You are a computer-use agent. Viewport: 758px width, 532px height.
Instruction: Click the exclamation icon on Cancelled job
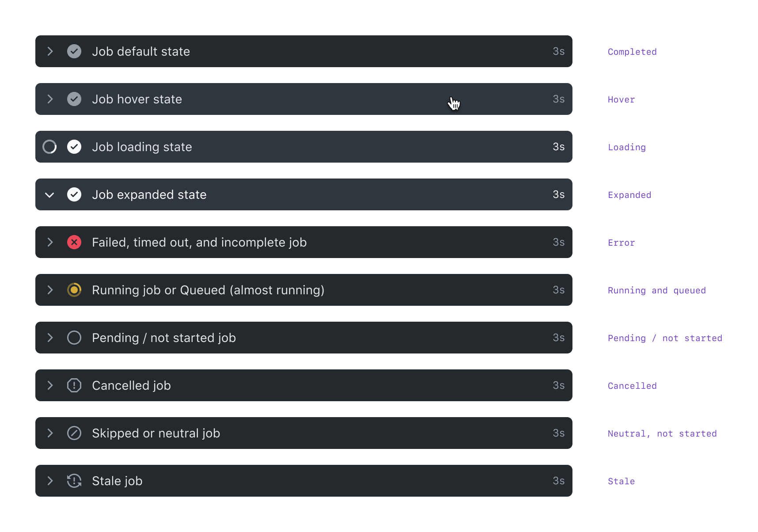click(x=74, y=385)
